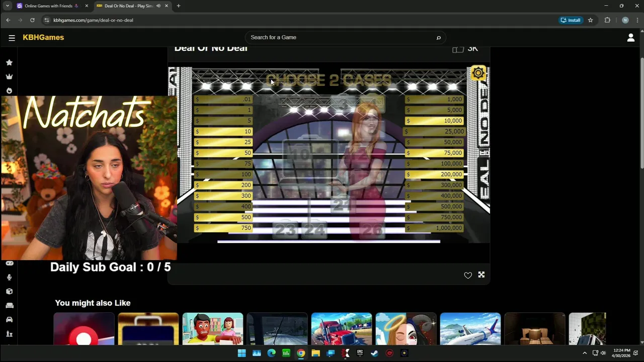Open the angel and devil face thumbnail
644x362 pixels.
406,329
